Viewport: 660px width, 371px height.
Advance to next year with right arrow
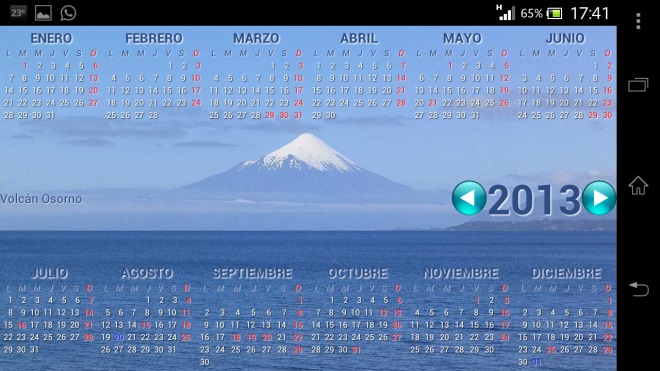coord(599,198)
